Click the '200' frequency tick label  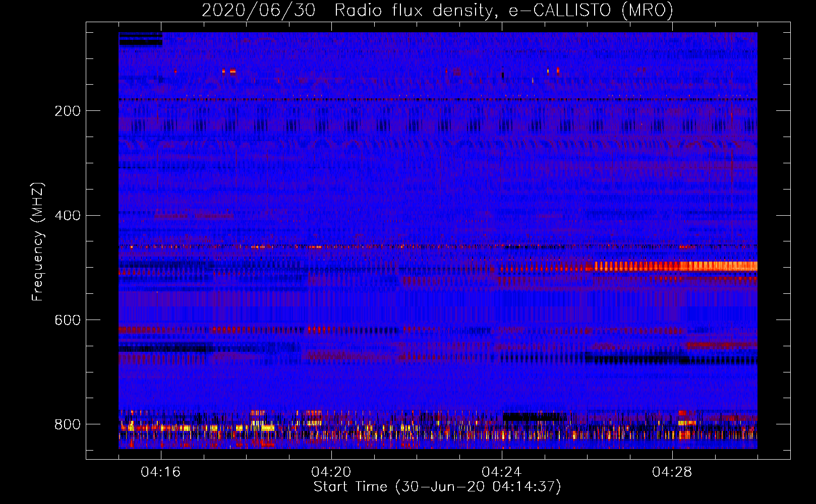pyautogui.click(x=68, y=111)
